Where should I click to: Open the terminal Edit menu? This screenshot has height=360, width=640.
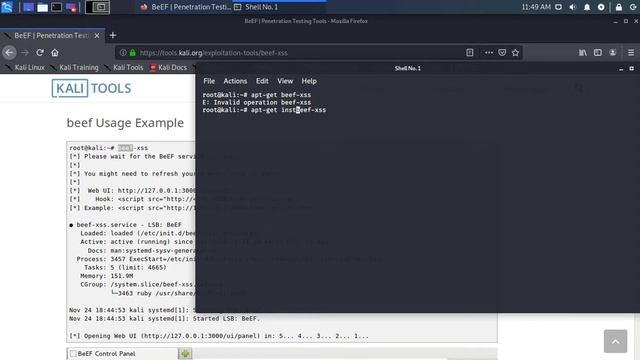[x=262, y=81]
